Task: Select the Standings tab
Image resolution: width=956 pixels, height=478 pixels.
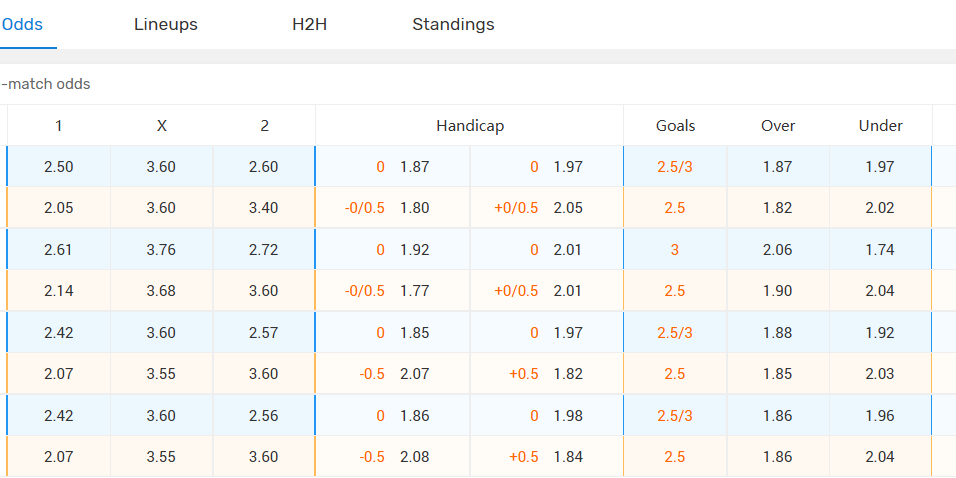Action: [x=453, y=24]
